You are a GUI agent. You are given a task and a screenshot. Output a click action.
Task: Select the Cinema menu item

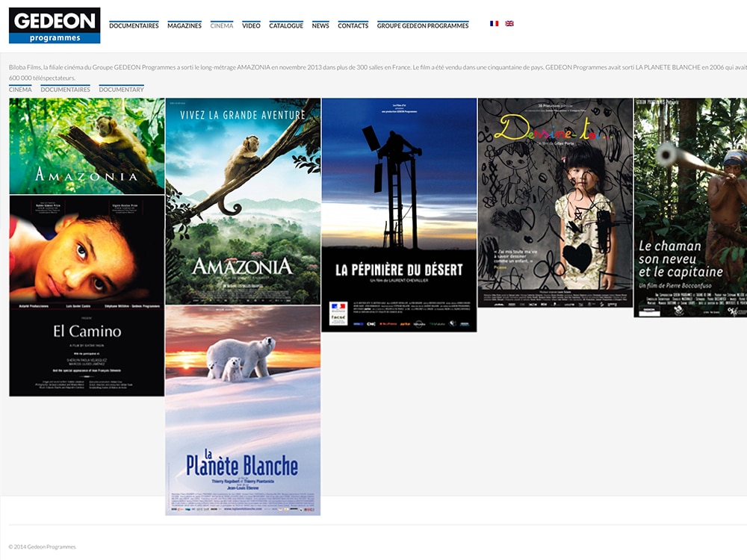(222, 25)
